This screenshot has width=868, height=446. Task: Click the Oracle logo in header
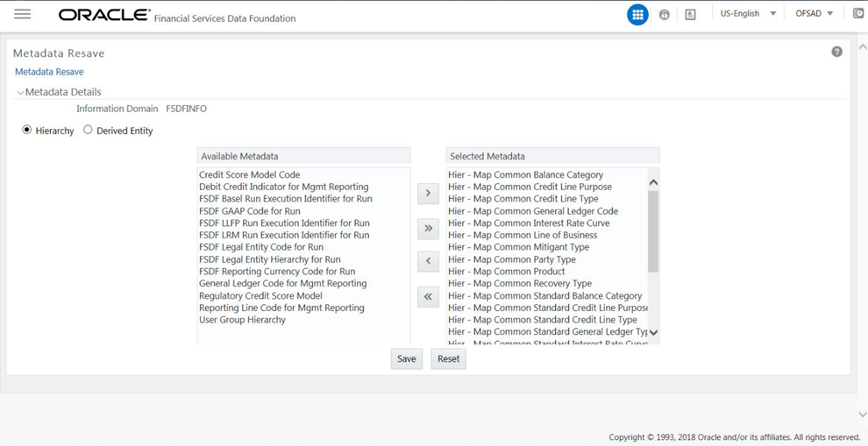[x=104, y=15]
